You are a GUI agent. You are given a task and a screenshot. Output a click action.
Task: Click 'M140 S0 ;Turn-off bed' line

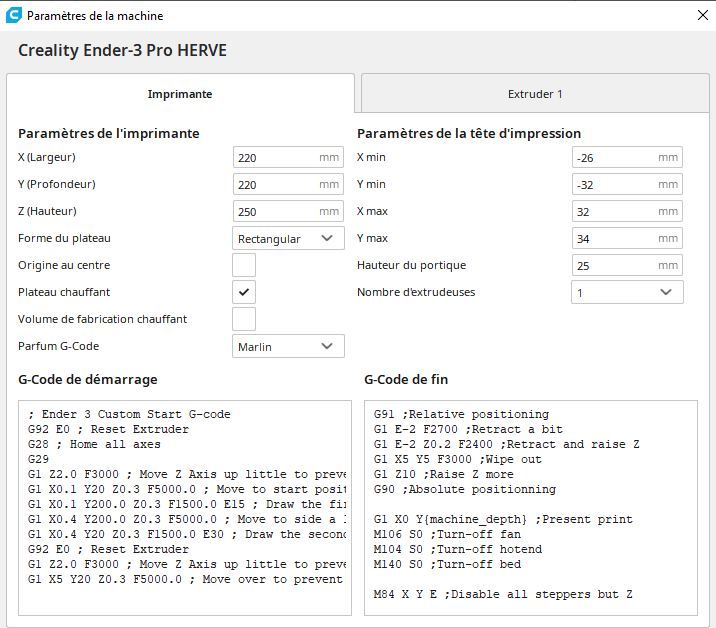[x=447, y=564]
